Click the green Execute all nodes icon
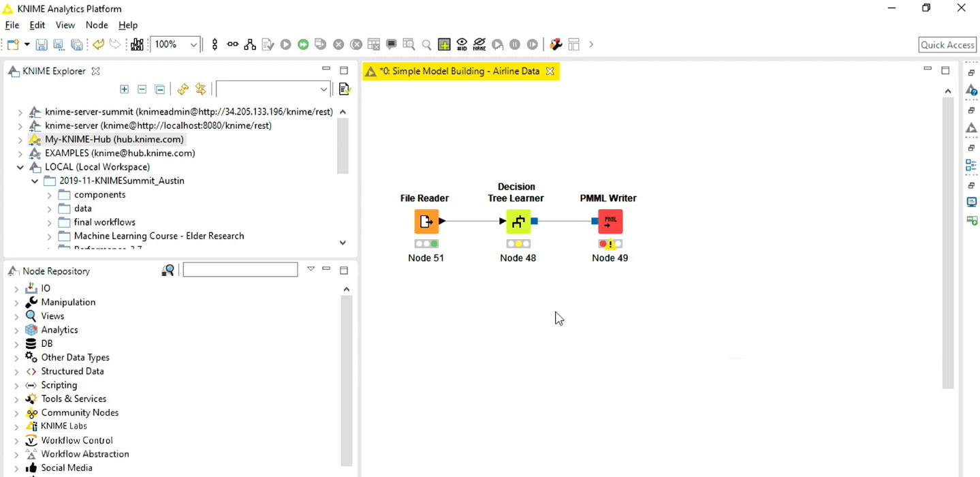Image resolution: width=980 pixels, height=477 pixels. coord(304,44)
